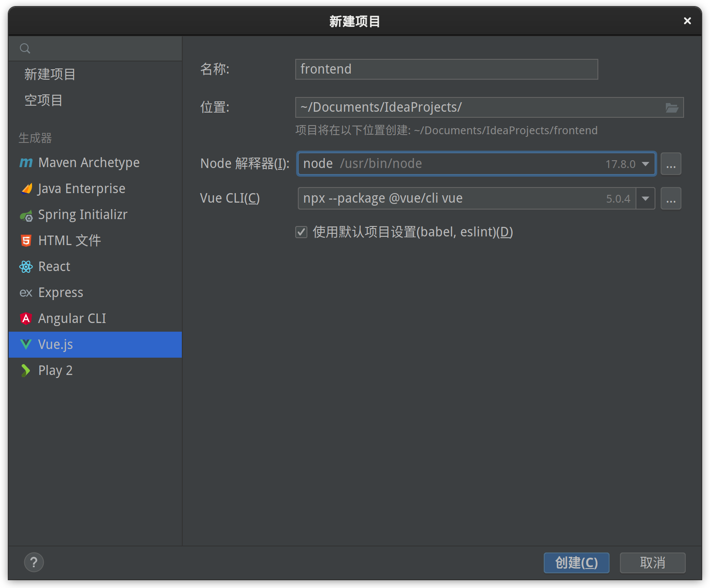710x588 pixels.
Task: Click the sidebar search field
Action: coord(95,48)
